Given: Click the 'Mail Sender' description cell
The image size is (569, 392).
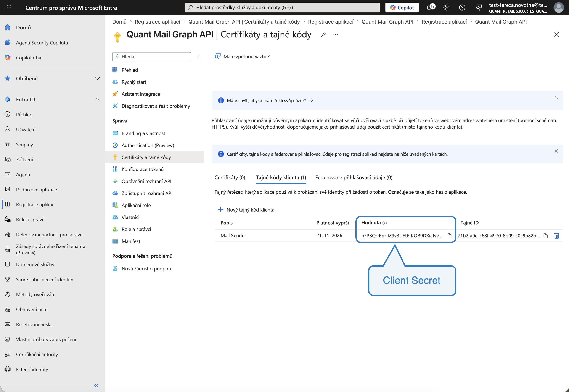Looking at the screenshot, I should click(233, 235).
